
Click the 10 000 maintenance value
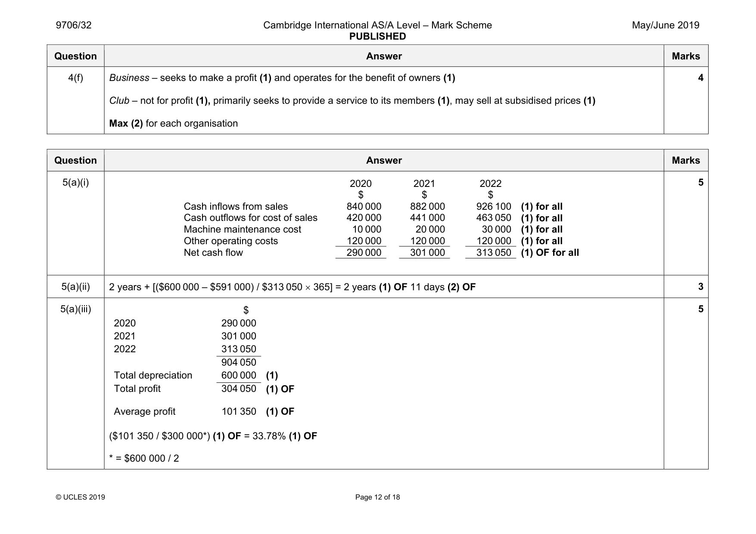367,229
